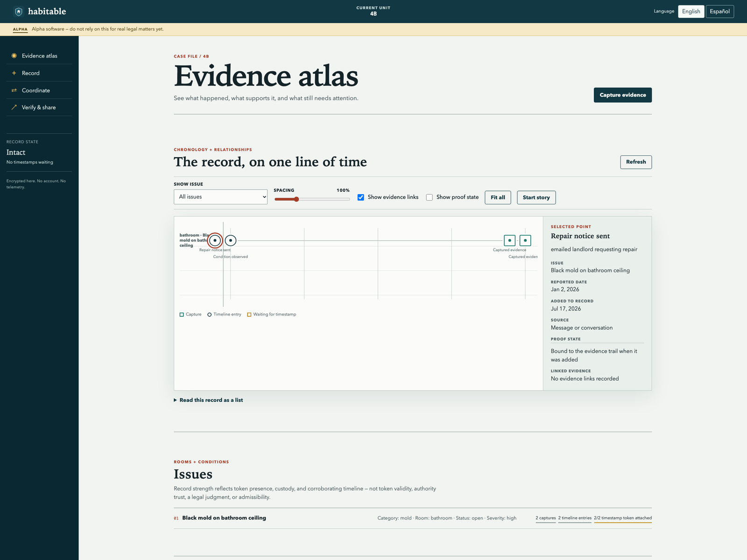Click Message or conversation source value

[582, 328]
